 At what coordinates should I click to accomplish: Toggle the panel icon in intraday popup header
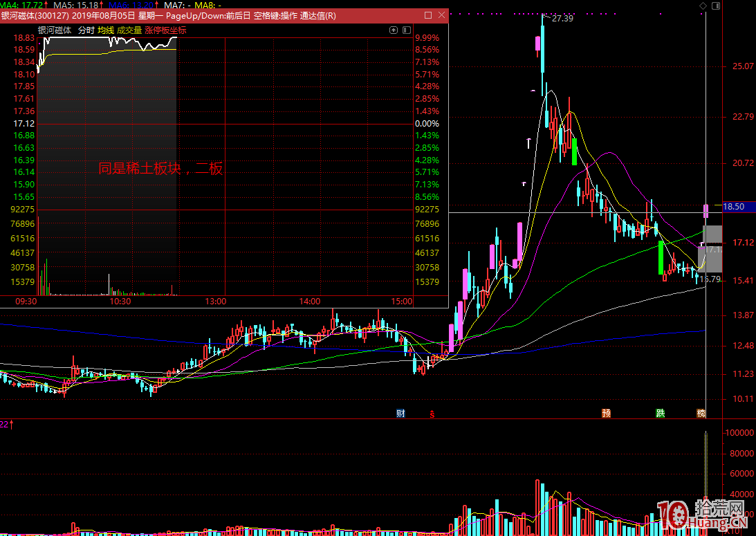[406, 30]
